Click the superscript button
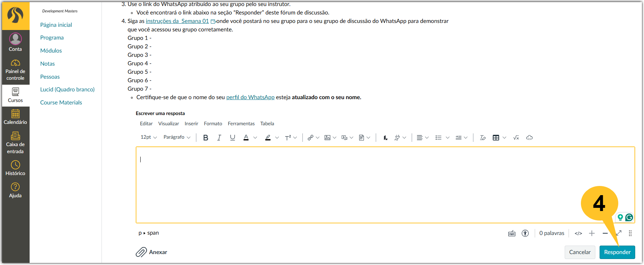Image resolution: width=644 pixels, height=265 pixels. click(x=288, y=138)
